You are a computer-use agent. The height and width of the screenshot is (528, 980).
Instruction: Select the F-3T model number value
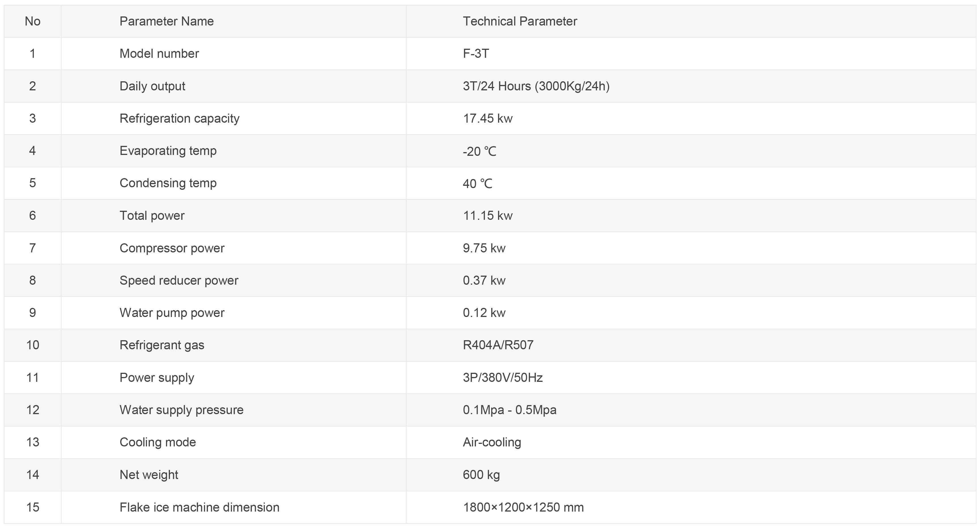tap(476, 54)
